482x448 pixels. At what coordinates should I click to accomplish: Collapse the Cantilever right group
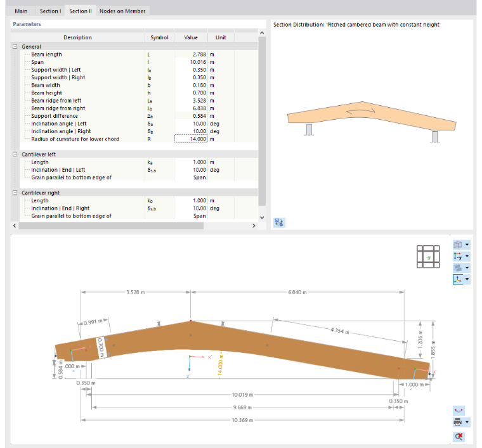click(15, 193)
